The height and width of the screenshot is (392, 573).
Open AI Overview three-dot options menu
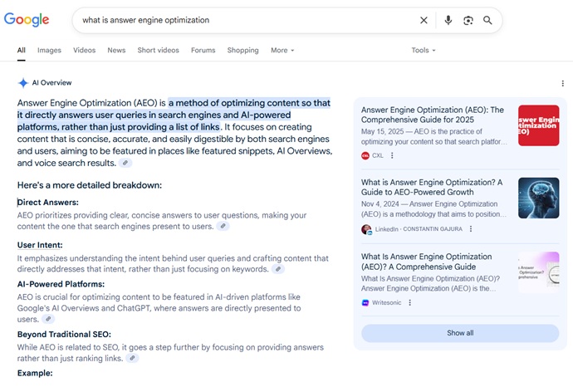(562, 83)
